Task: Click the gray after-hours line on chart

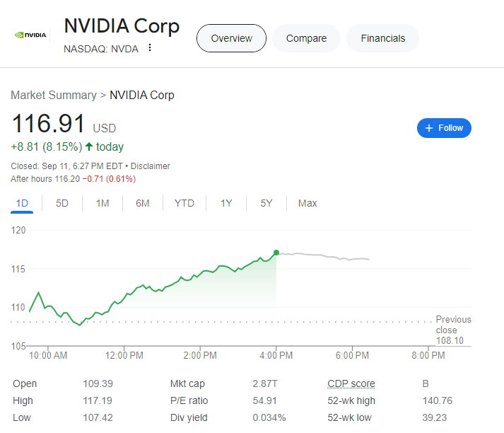Action: click(x=325, y=257)
